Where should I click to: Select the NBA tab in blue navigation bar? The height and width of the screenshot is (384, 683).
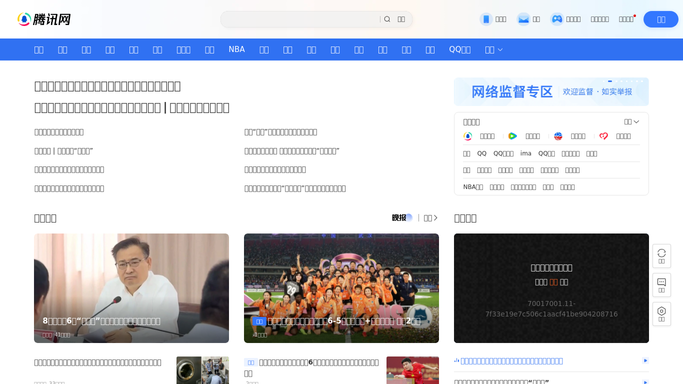(x=237, y=50)
